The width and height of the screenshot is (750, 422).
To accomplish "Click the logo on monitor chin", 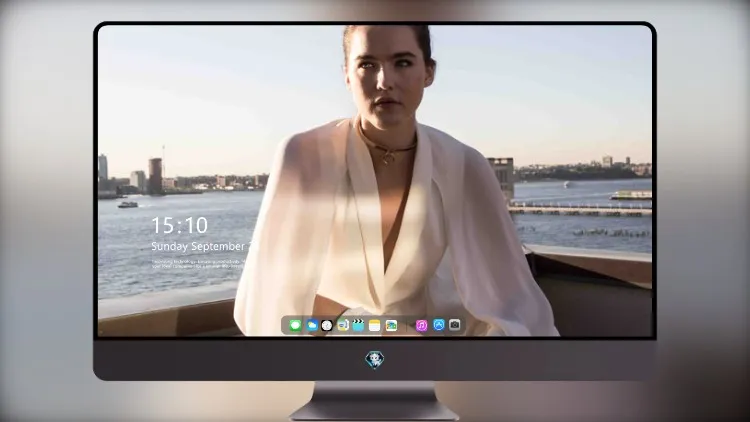I will [375, 360].
